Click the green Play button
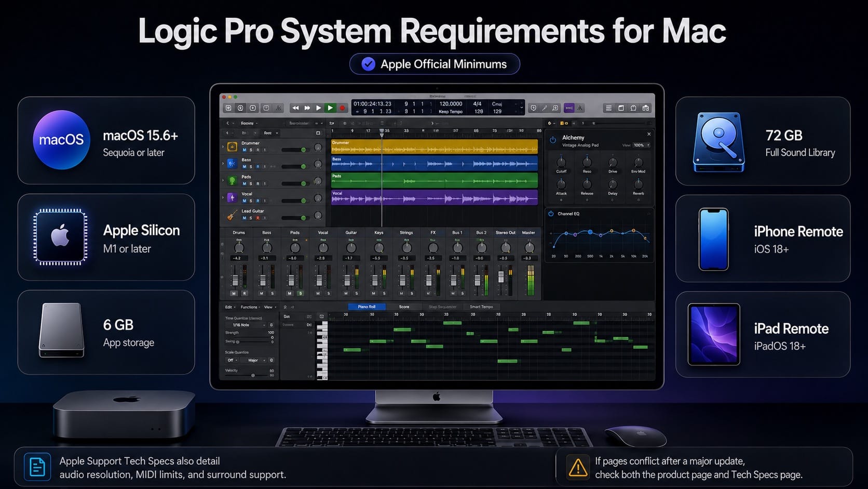This screenshot has width=868, height=489. coord(330,108)
